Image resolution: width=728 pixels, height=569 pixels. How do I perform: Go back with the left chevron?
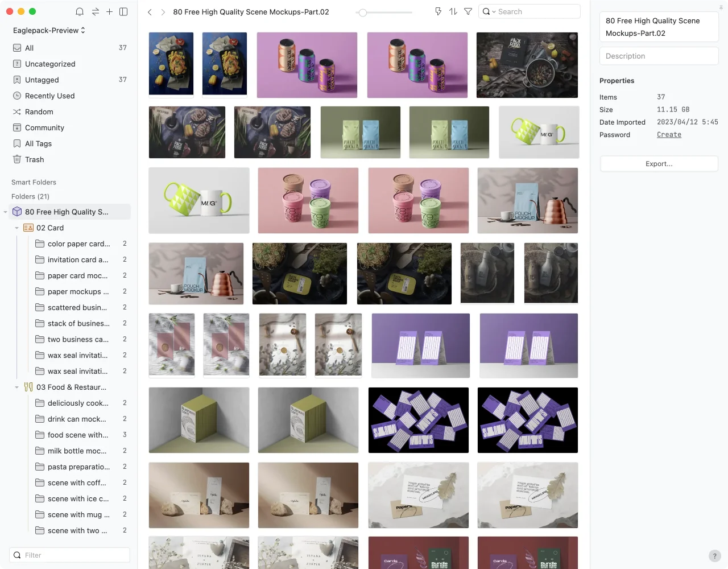(150, 12)
